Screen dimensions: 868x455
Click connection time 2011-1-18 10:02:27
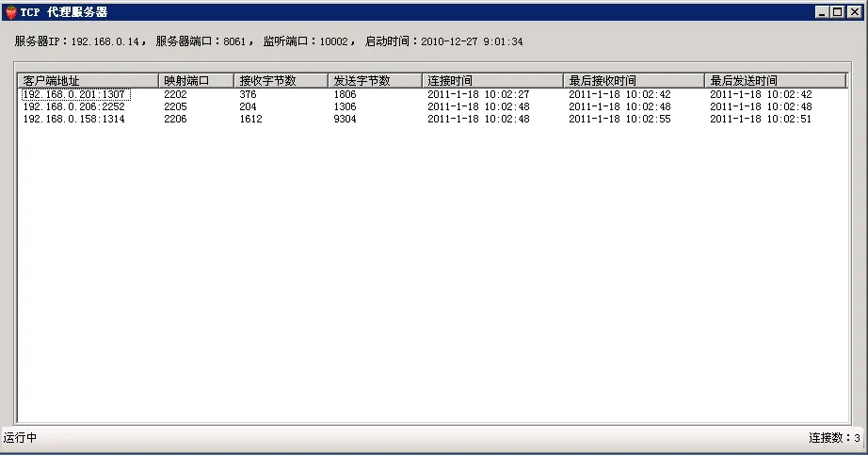[478, 95]
